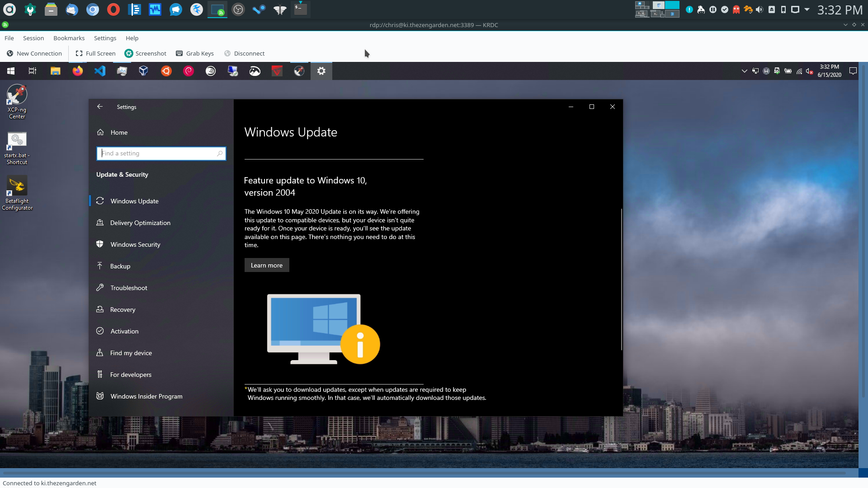This screenshot has width=868, height=488.
Task: Open Task View on Windows taskbar
Action: (x=33, y=71)
